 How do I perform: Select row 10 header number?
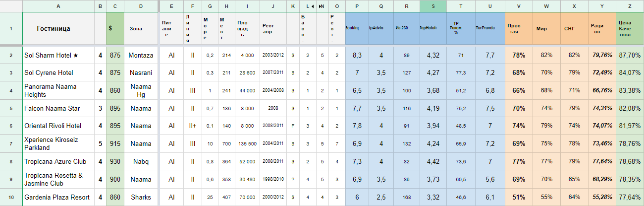click(11, 197)
